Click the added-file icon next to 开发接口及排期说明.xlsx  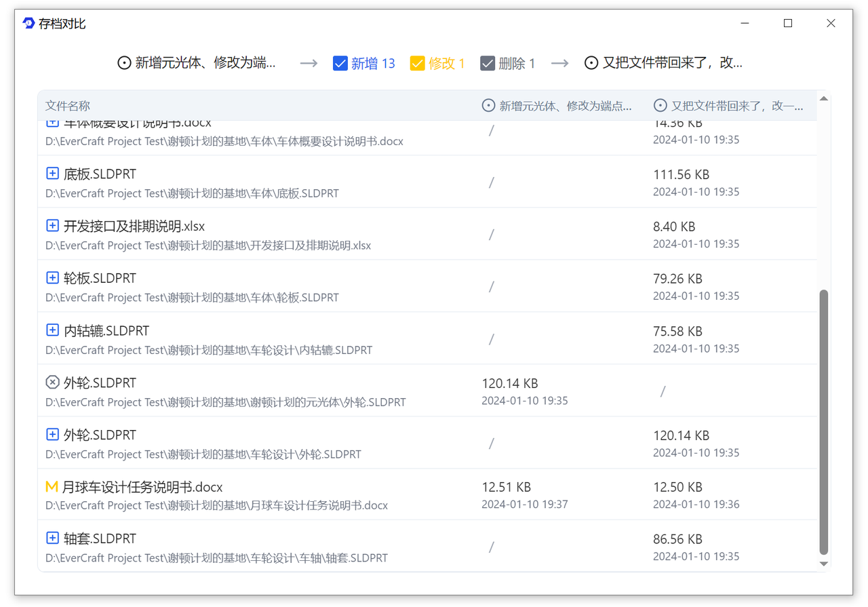53,225
